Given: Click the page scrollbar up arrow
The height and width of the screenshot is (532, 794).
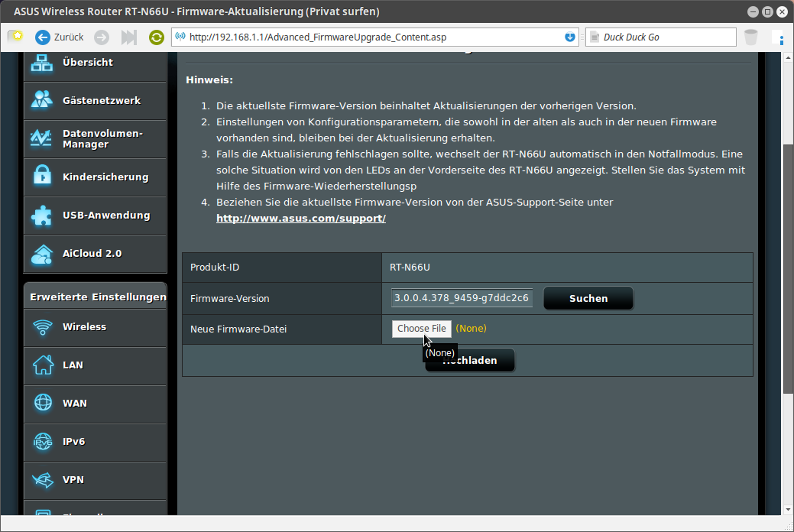Looking at the screenshot, I should pyautogui.click(x=788, y=58).
